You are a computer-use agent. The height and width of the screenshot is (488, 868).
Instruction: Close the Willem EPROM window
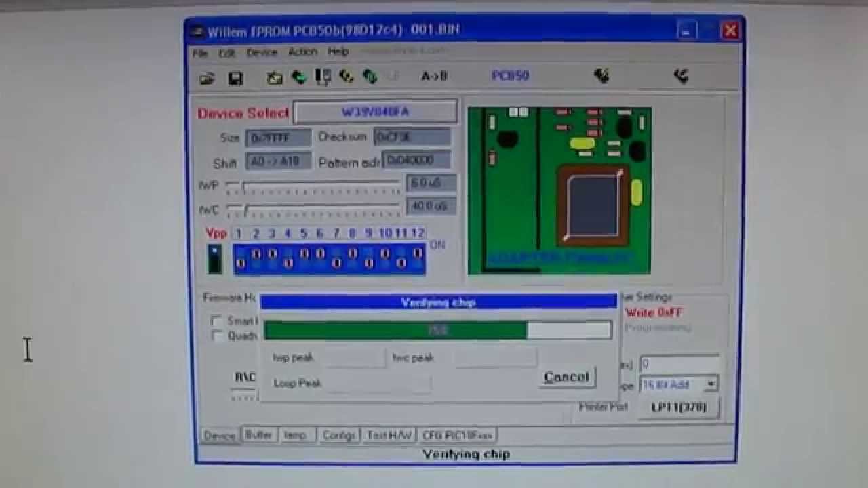(x=730, y=30)
